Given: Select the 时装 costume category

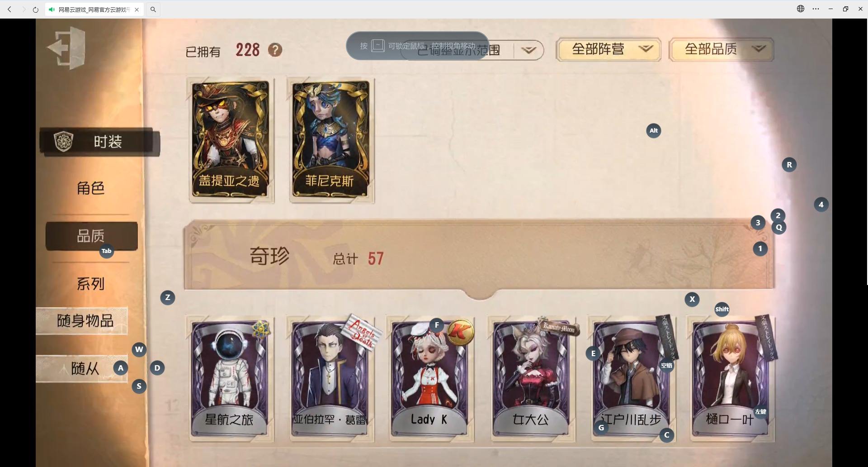Looking at the screenshot, I should 99,142.
